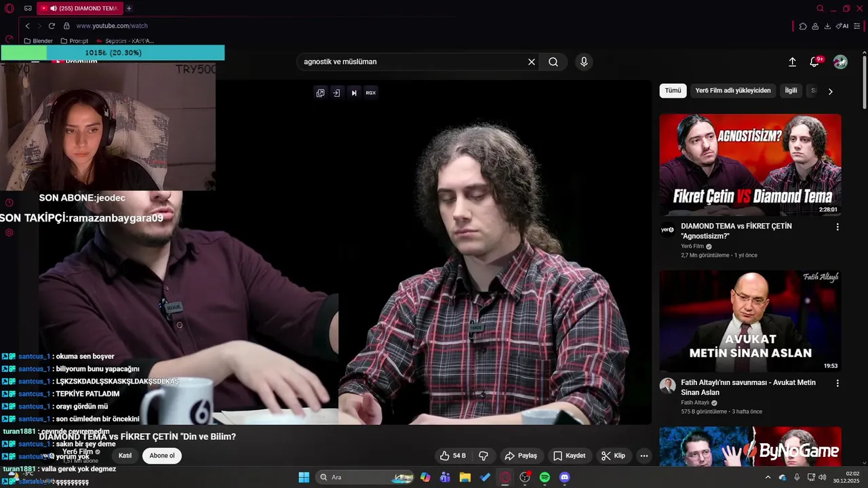
Task: Save the video with Kaydet
Action: tap(569, 455)
